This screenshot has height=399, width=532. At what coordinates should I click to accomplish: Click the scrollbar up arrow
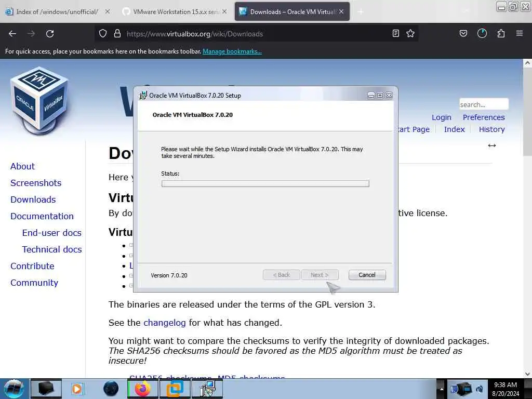click(527, 63)
